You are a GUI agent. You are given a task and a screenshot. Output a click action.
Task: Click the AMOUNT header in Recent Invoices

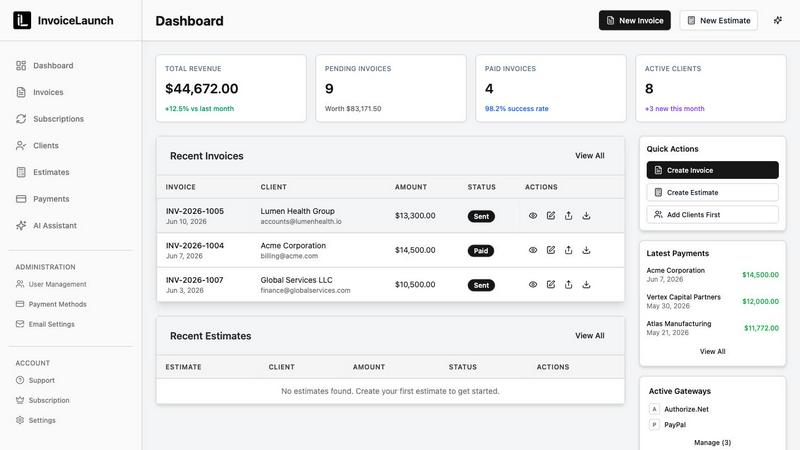[x=411, y=187]
